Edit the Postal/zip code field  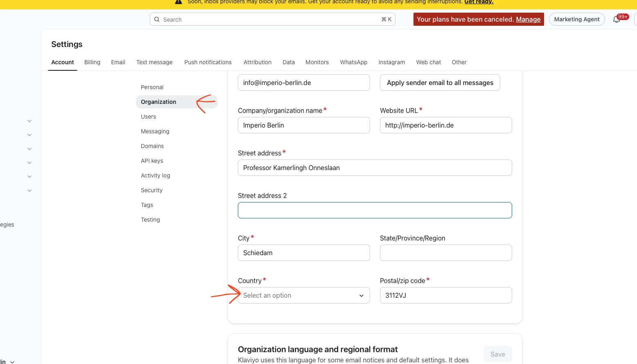[446, 295]
